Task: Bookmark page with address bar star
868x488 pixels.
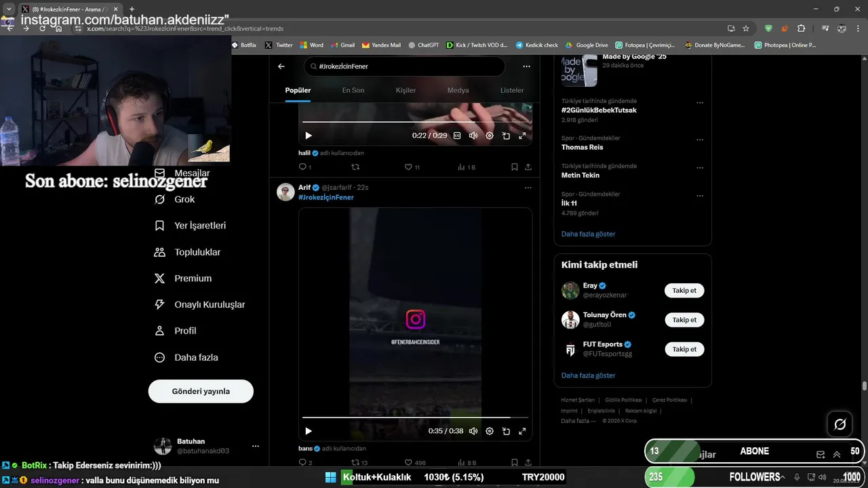Action: point(746,28)
